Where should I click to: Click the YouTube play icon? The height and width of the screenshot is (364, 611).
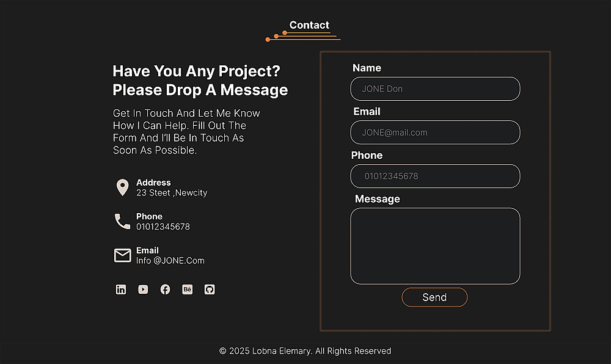pos(143,289)
